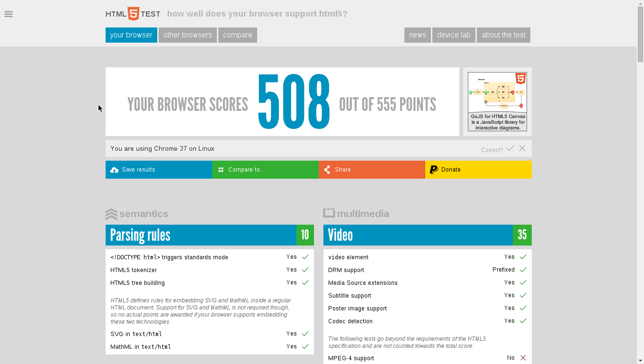The image size is (644, 364).
Task: Click the Compare to grid icon
Action: coord(221,170)
